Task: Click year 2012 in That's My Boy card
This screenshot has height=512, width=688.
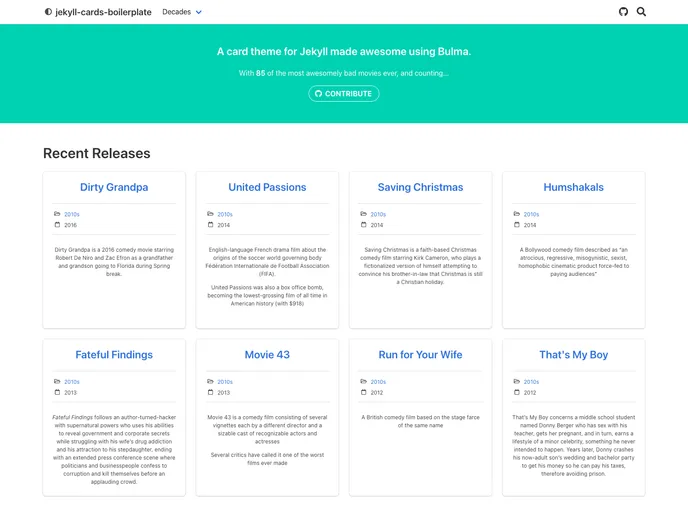Action: (x=530, y=393)
